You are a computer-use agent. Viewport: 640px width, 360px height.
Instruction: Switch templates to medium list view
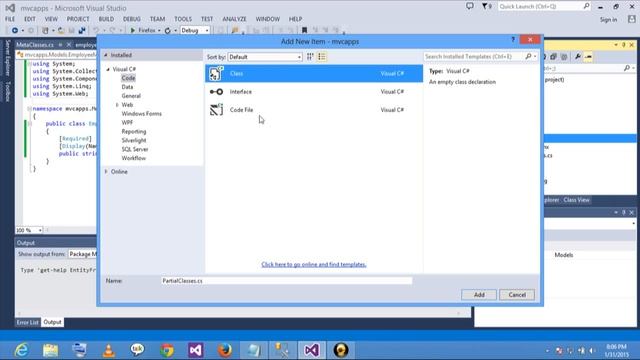[x=322, y=57]
